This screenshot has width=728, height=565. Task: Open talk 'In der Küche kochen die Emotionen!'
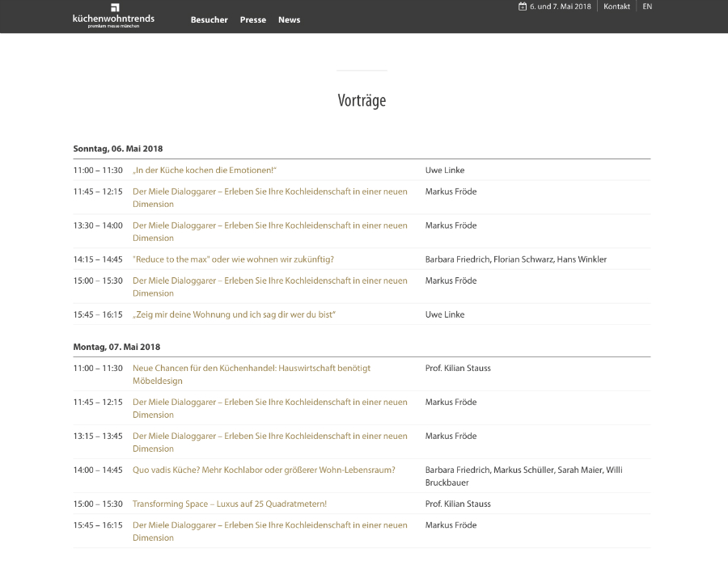[205, 171]
